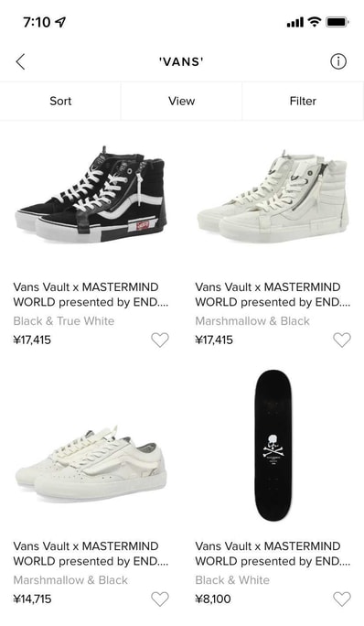Open the View options
Image resolution: width=364 pixels, height=626 pixels.
click(182, 101)
